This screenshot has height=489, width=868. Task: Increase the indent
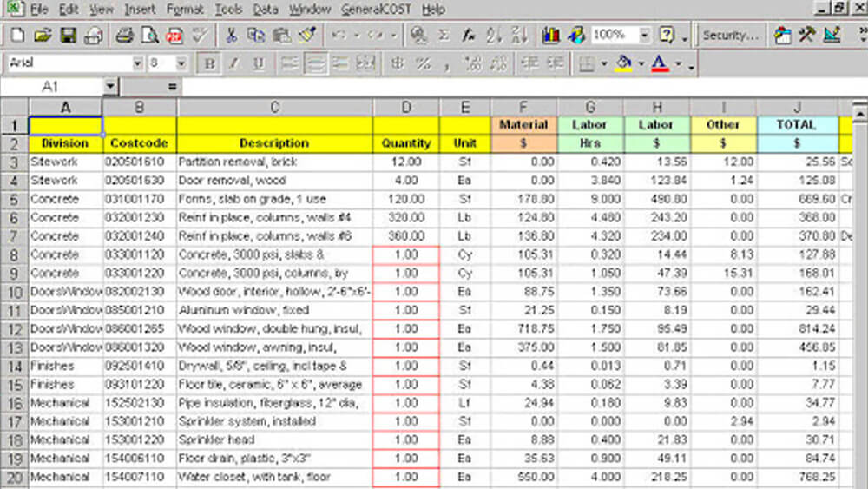[x=556, y=63]
